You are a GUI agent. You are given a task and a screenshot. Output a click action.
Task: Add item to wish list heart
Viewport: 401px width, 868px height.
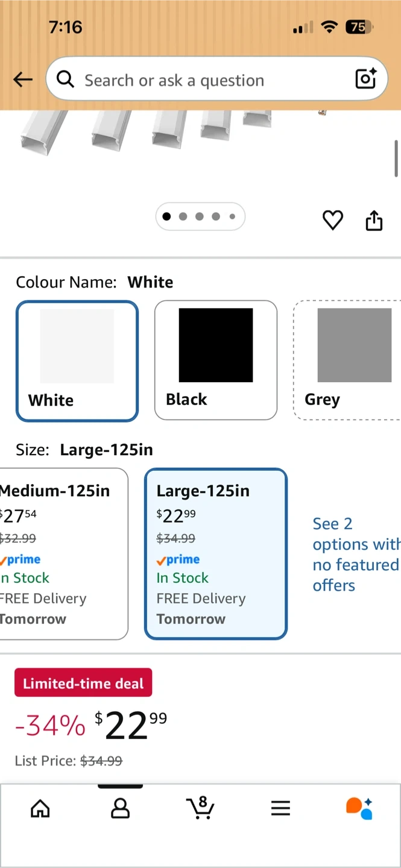tap(332, 220)
